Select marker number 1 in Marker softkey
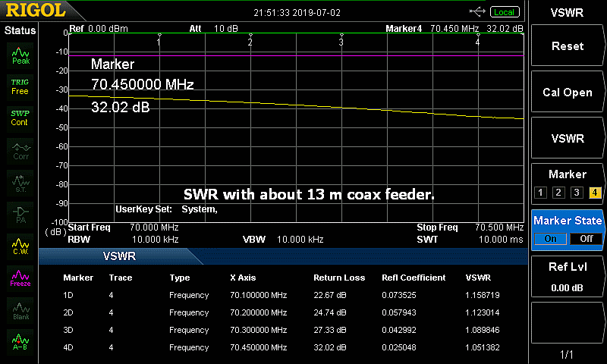 click(x=540, y=192)
